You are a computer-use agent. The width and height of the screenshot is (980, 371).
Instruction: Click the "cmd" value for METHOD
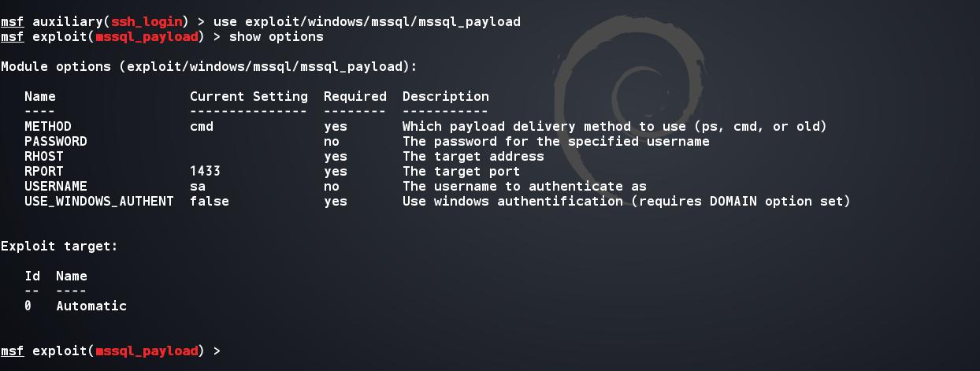(201, 127)
